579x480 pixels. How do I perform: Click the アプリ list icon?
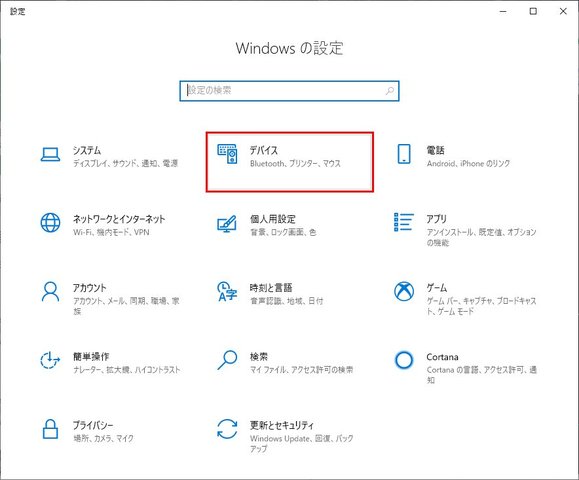tap(404, 222)
